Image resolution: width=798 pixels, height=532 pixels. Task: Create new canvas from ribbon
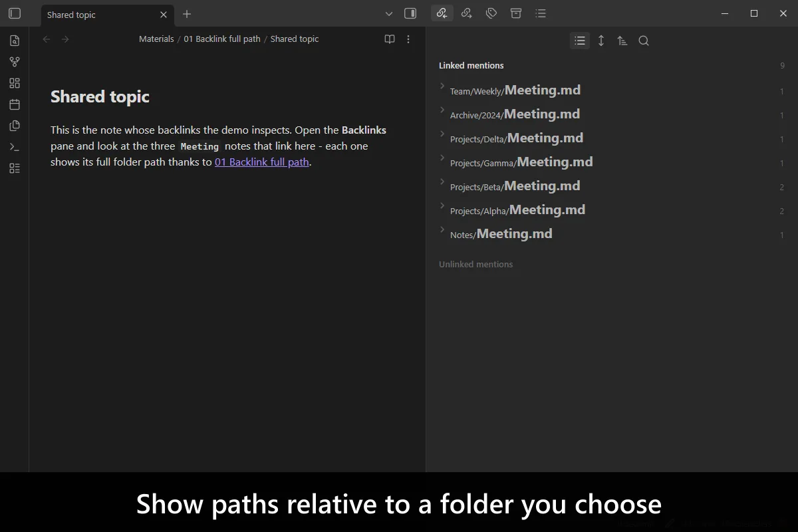pyautogui.click(x=15, y=83)
